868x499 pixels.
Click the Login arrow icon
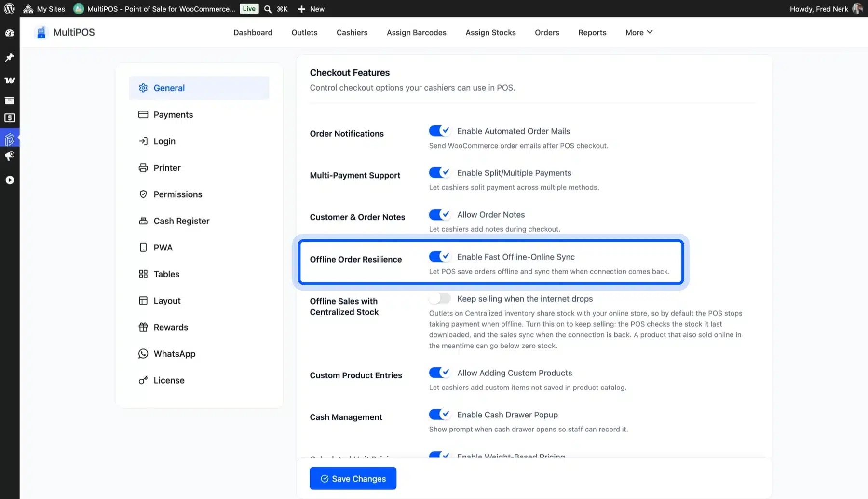143,141
